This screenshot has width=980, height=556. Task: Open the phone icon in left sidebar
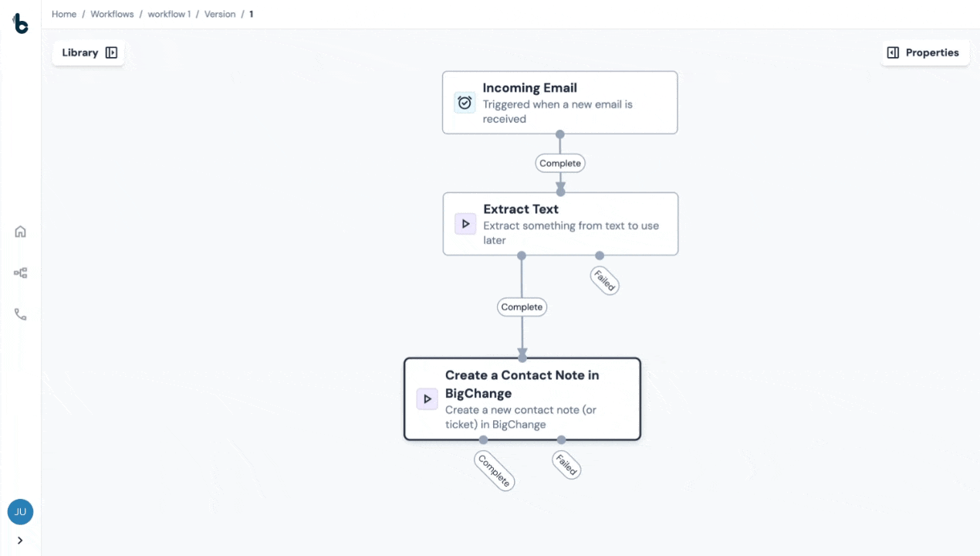coord(21,314)
